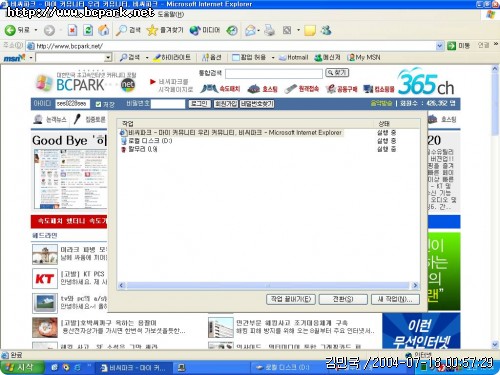Open the MSN search box dropdown
The image size is (500, 375).
tap(108, 58)
